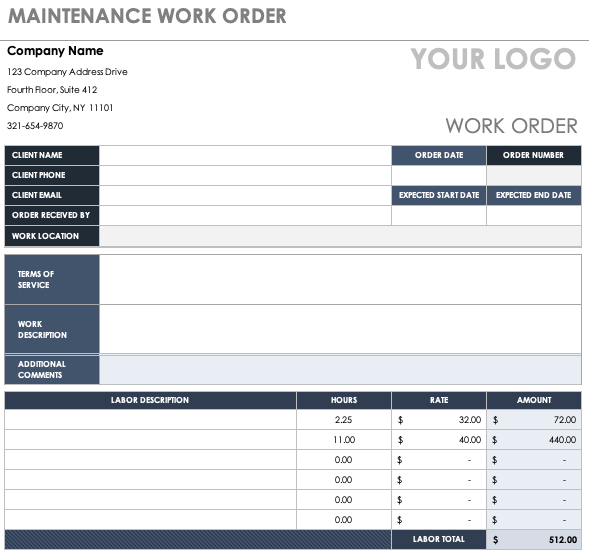Image resolution: width=589 pixels, height=556 pixels.
Task: Click the amount value 72.00
Action: (565, 420)
